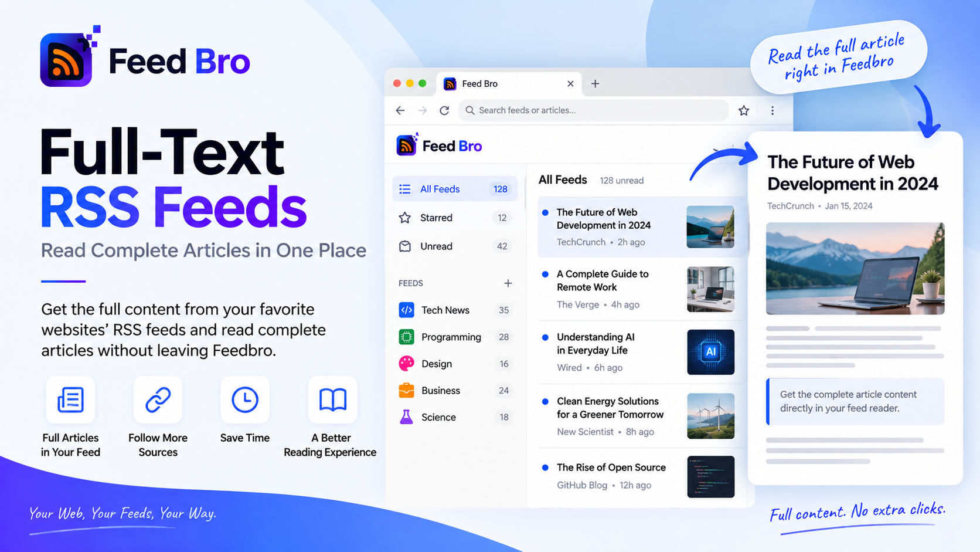Close the Feed Bro browser tab
The width and height of the screenshot is (980, 552).
(570, 84)
